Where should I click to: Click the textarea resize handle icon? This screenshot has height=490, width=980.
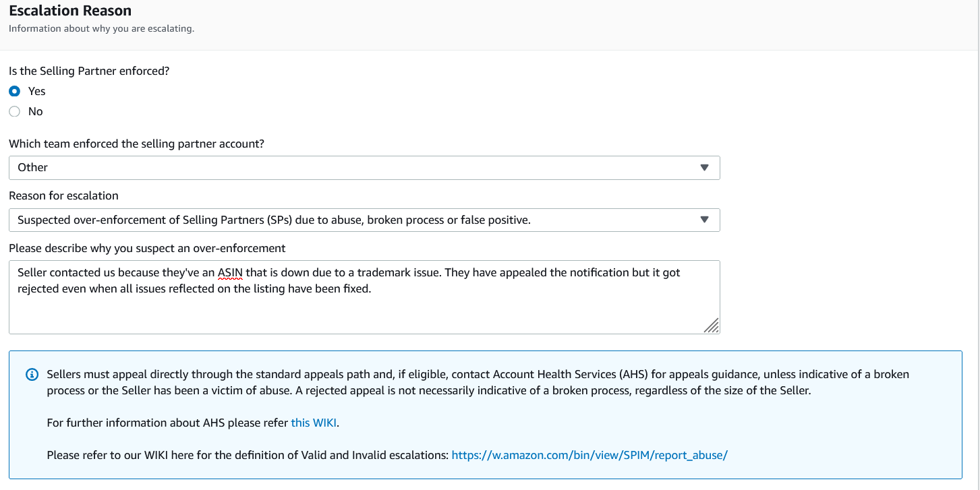pyautogui.click(x=712, y=326)
